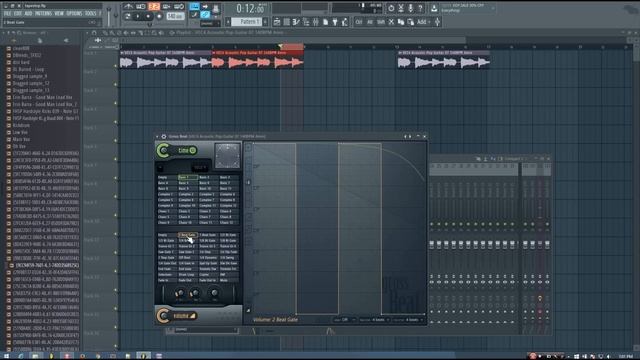Screen dimensions: 640x360
Task: Open the Gross Beat hold dropdown
Action: tap(200, 168)
